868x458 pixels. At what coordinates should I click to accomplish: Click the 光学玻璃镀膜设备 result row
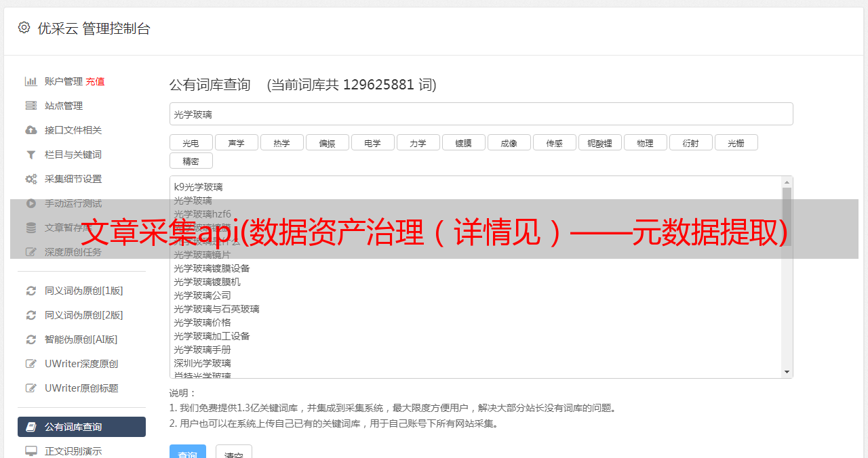[x=212, y=268]
